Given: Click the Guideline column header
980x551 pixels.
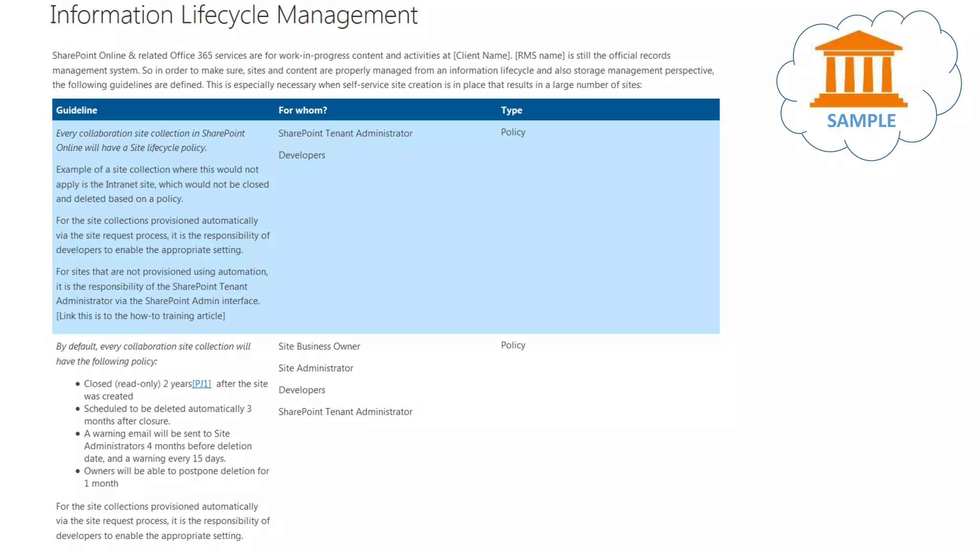Looking at the screenshot, I should pos(77,110).
